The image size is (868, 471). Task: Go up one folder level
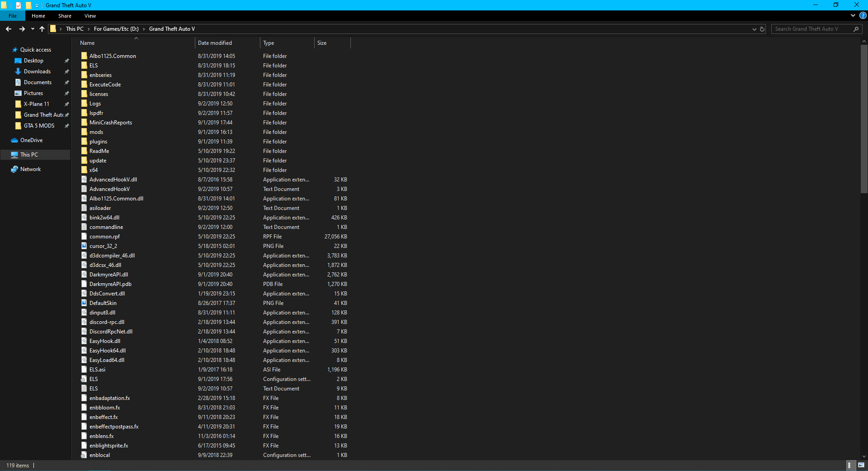pyautogui.click(x=42, y=29)
